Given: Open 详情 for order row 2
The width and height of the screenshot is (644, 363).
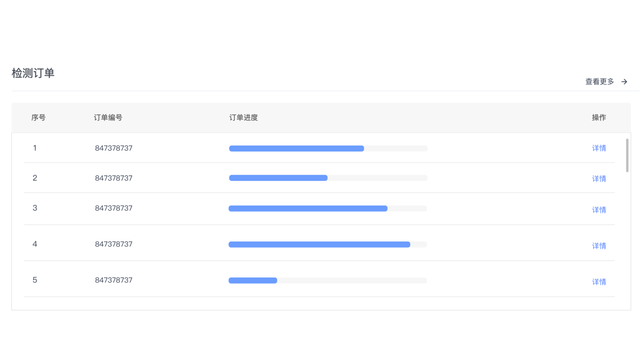Looking at the screenshot, I should point(598,179).
